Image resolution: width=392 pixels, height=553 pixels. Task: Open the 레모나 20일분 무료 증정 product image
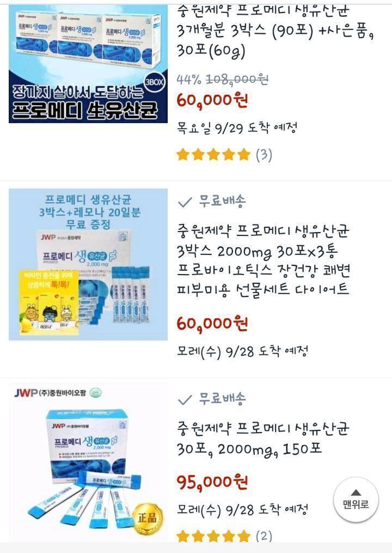88,264
